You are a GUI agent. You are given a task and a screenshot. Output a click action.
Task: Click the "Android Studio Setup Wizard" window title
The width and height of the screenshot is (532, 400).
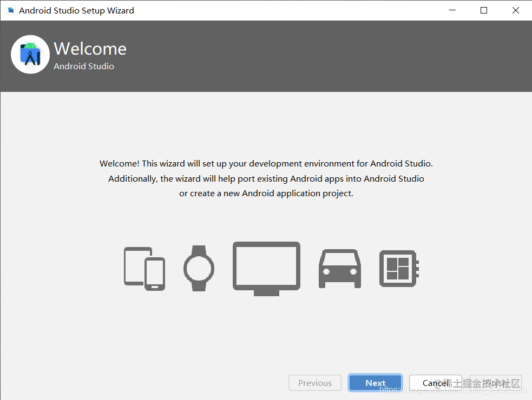click(x=76, y=10)
